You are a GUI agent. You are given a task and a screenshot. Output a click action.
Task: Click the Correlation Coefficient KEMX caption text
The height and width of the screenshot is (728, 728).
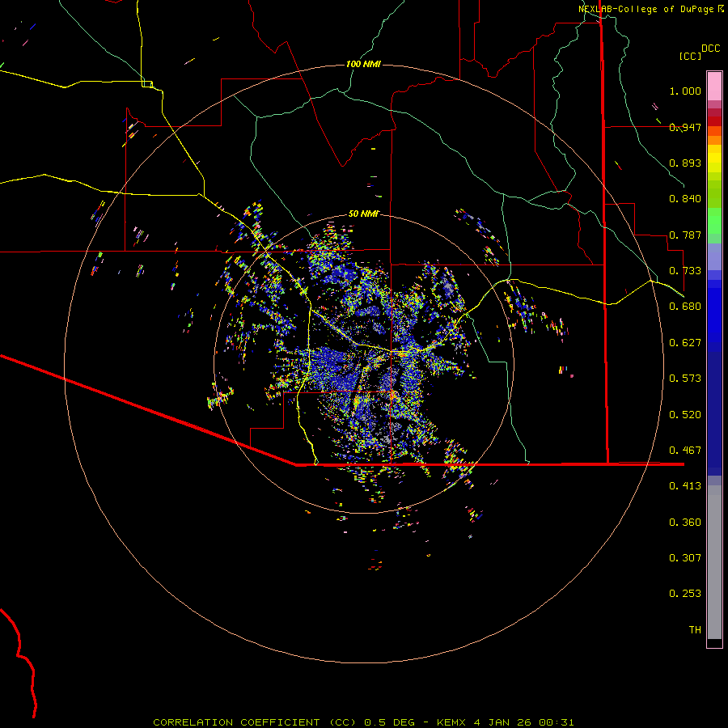pyautogui.click(x=363, y=722)
